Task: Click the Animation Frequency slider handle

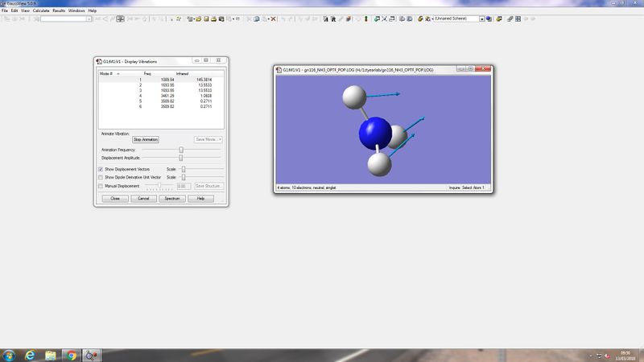Action: pos(180,150)
